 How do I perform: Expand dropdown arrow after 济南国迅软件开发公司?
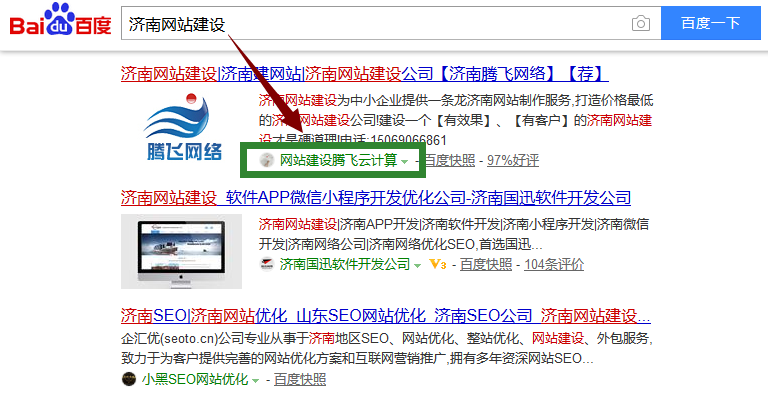pos(418,265)
